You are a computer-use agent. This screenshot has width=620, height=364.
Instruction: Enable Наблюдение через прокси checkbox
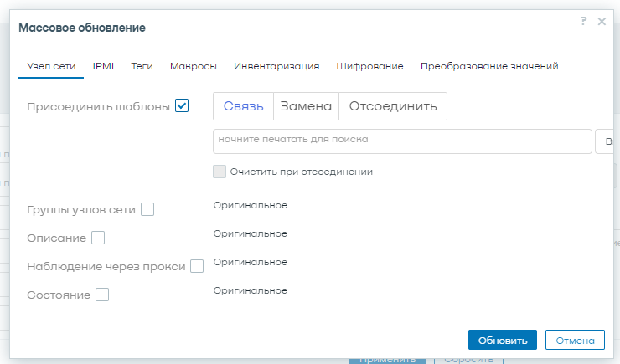(197, 266)
